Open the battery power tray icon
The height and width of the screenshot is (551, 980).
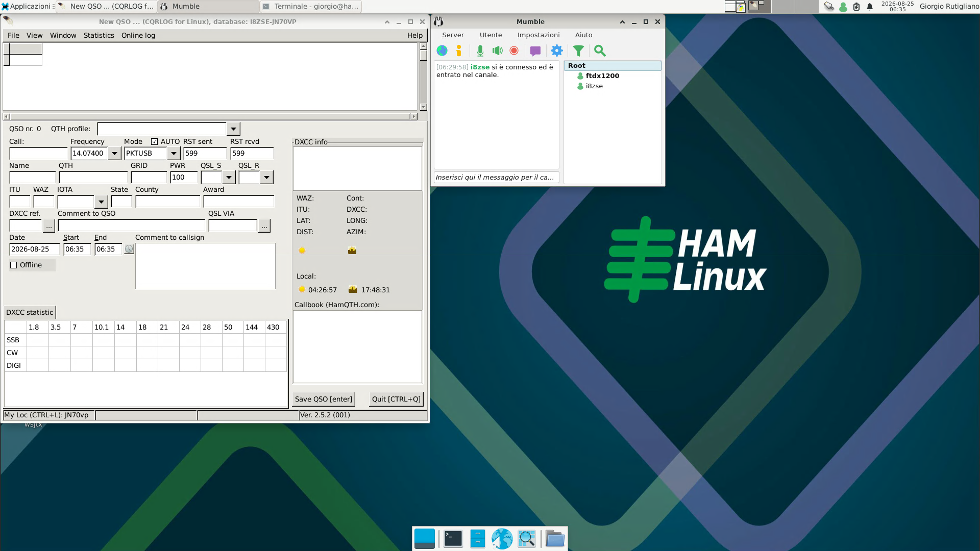coord(856,7)
